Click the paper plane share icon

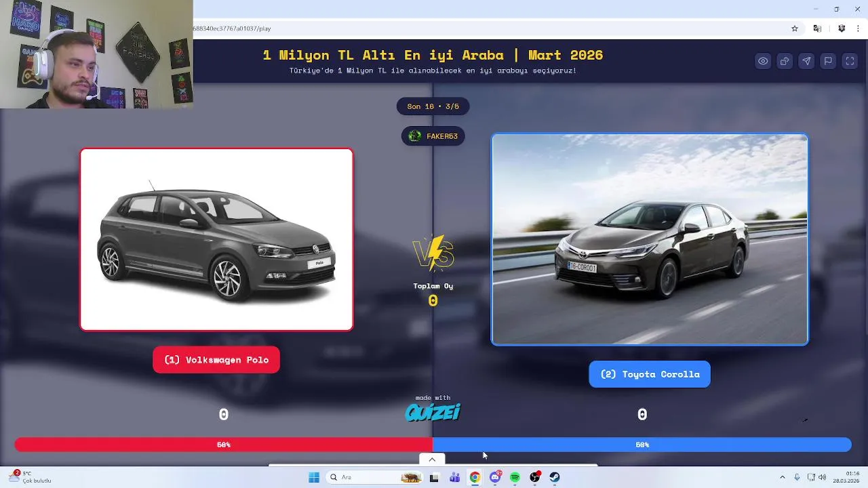tap(806, 61)
